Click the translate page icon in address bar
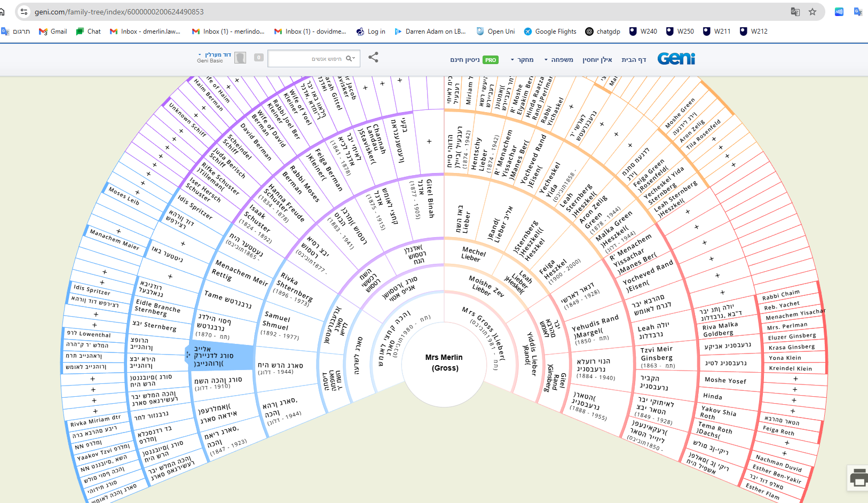Screen dimensions: 868x503 (795, 12)
